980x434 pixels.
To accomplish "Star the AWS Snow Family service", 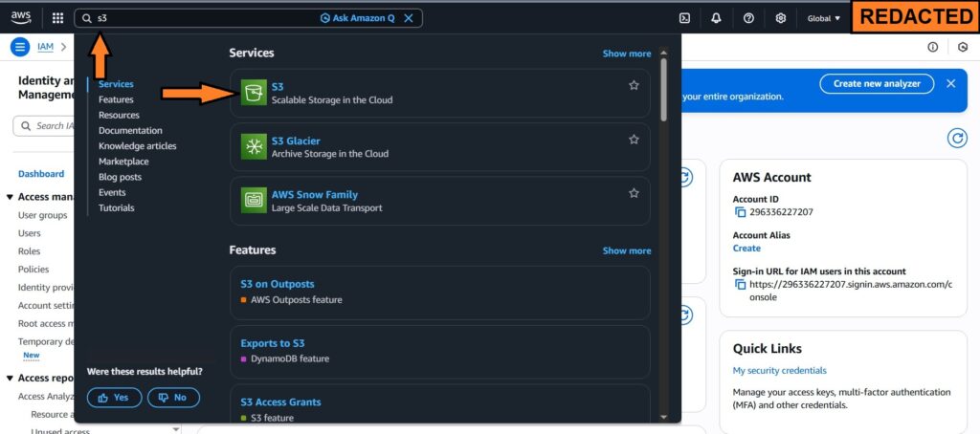I will click(634, 193).
